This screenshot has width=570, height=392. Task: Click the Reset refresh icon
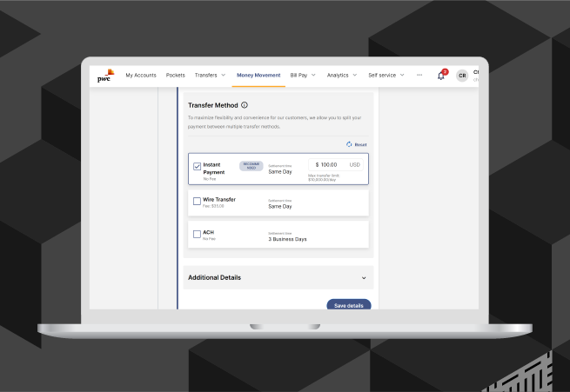[349, 144]
